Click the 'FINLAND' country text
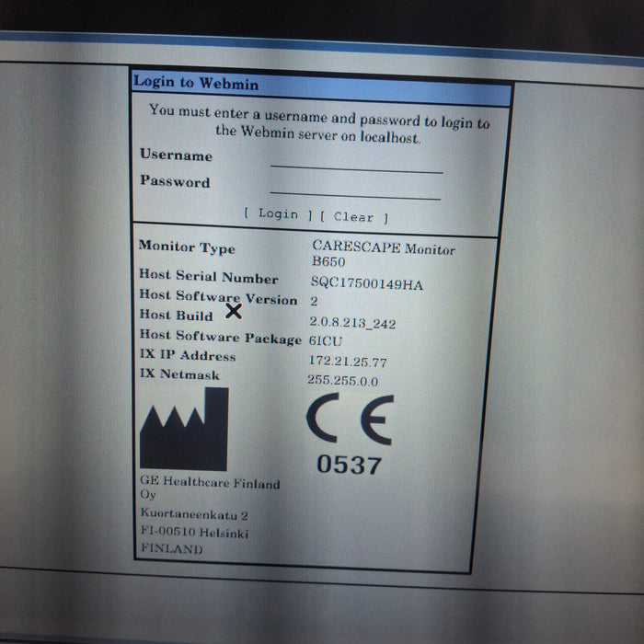 click(172, 548)
